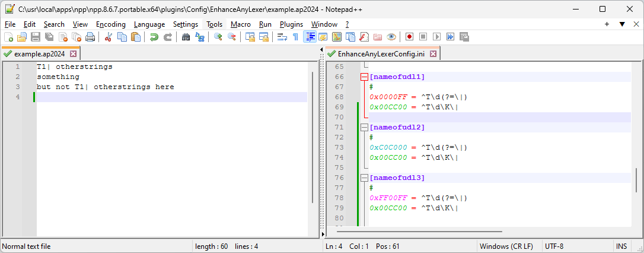Image resolution: width=644 pixels, height=253 pixels.
Task: Open the Encoding menu
Action: pos(111,24)
